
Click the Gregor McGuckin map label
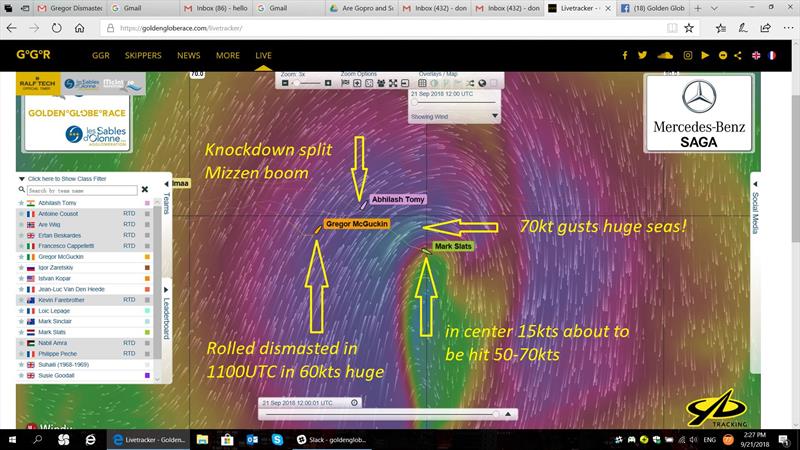[357, 224]
